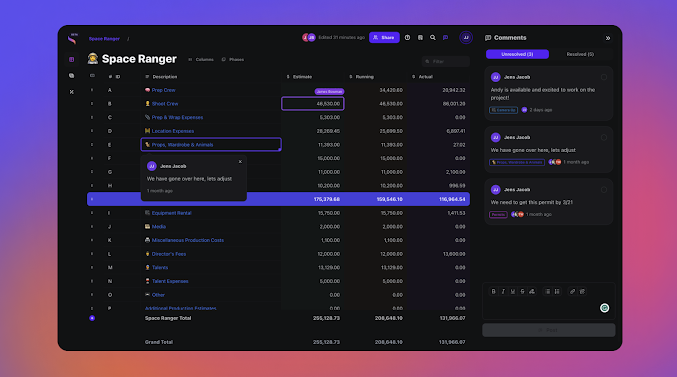Click the mention icon in comment editor

pos(582,291)
